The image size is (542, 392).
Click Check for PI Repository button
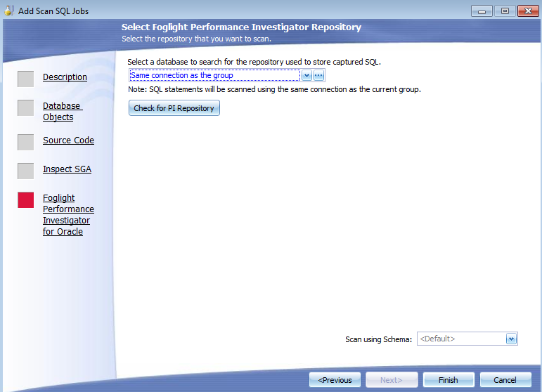pyautogui.click(x=174, y=108)
